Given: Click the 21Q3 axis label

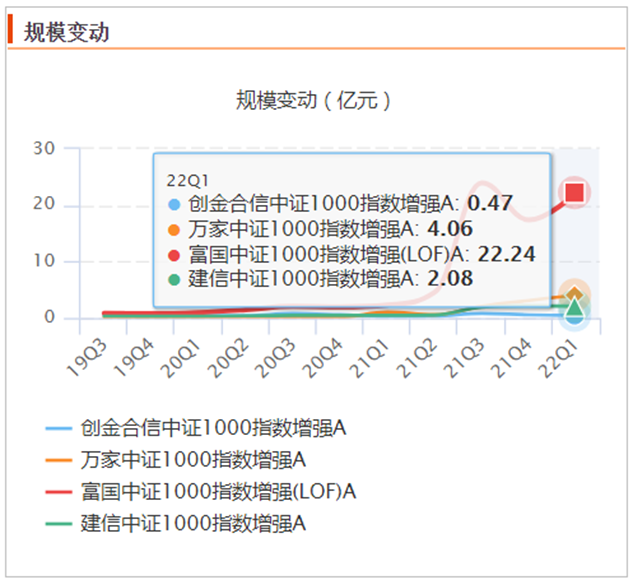Looking at the screenshot, I should coord(464,358).
